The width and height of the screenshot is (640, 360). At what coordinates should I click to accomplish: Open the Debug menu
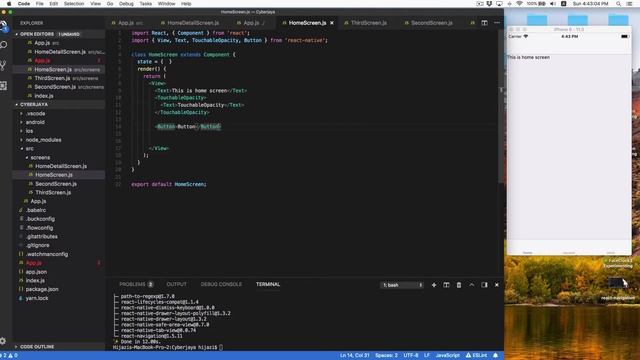[126, 4]
